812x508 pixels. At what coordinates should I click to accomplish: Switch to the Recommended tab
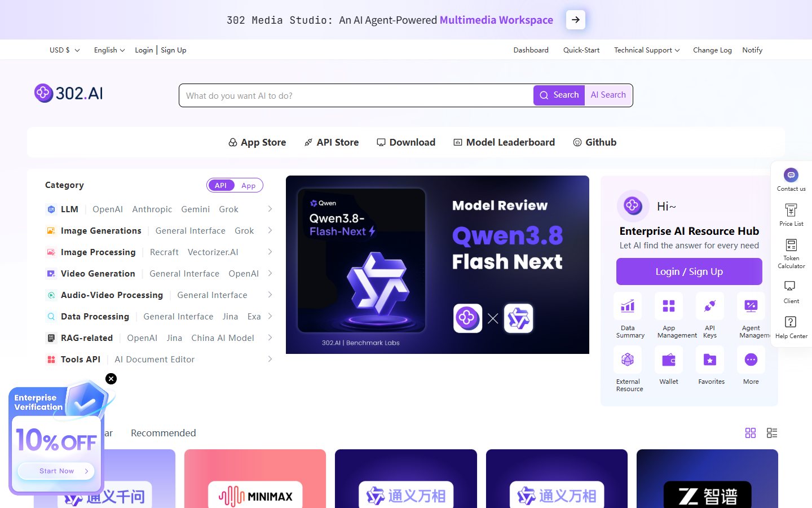coord(164,433)
